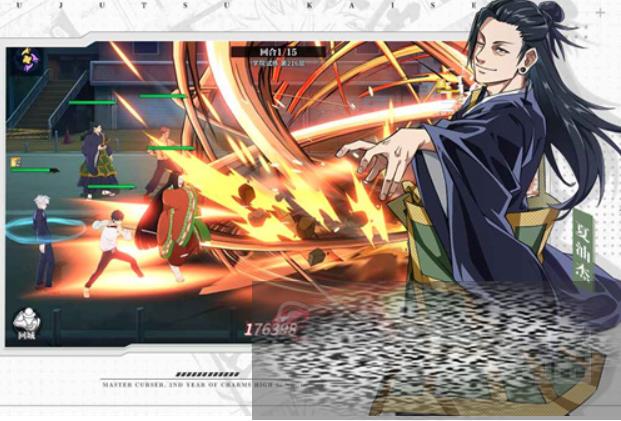Select the white-haired fighter in the blue ring
Viewport: 621px width, 421px height.
[43, 241]
